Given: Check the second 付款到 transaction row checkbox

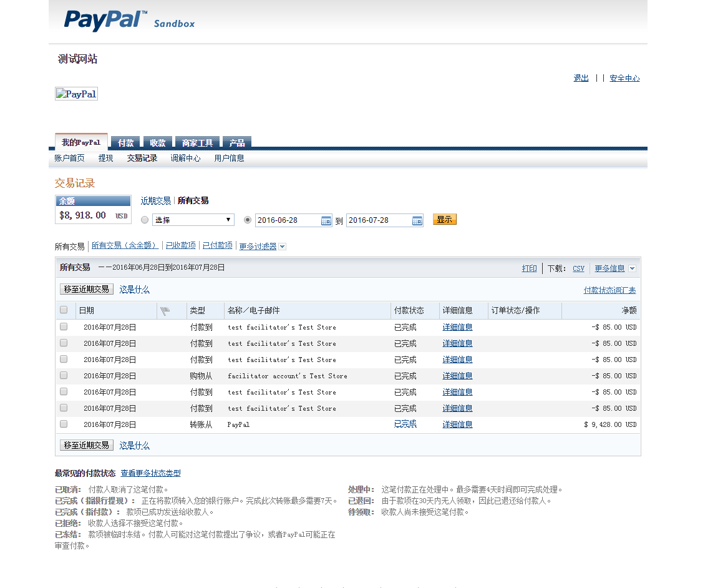Looking at the screenshot, I should (64, 343).
